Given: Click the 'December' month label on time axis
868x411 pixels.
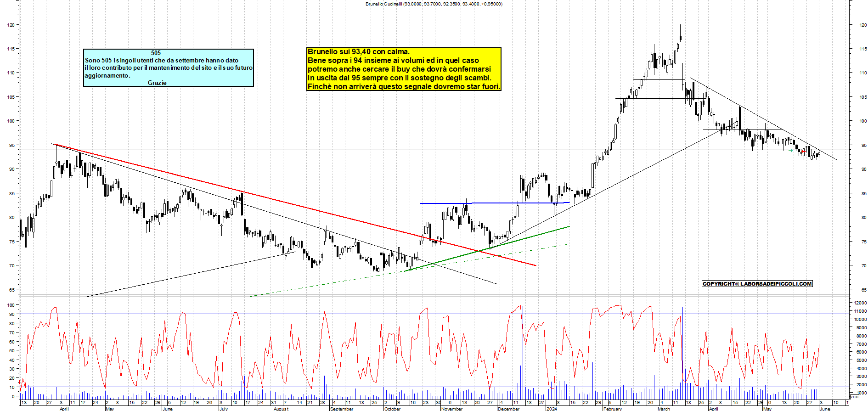Looking at the screenshot, I should coord(509,409).
